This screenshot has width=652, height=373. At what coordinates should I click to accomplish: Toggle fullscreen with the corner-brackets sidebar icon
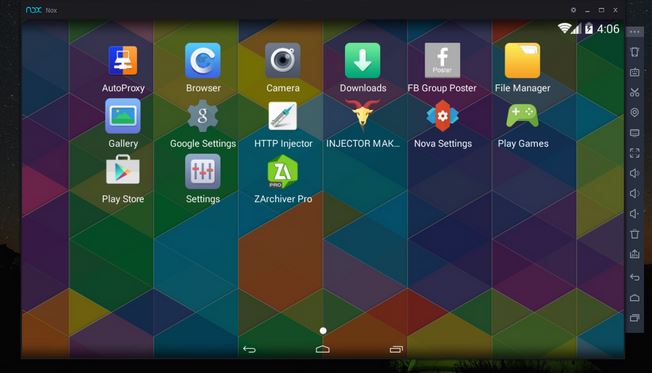(634, 153)
